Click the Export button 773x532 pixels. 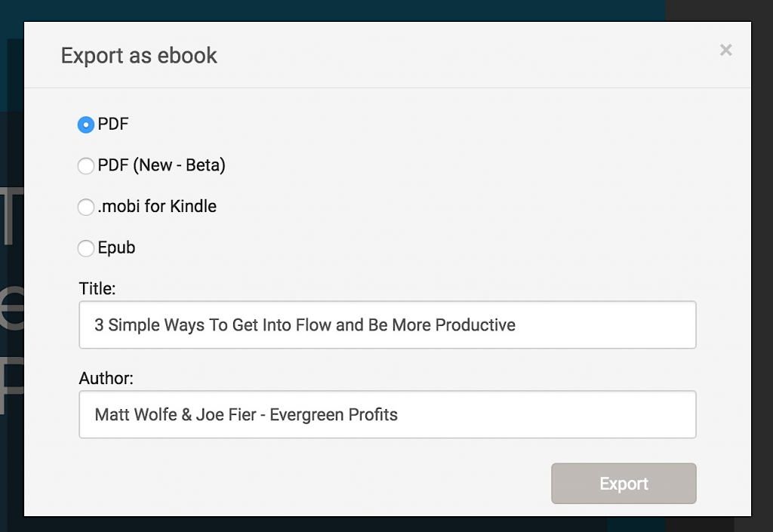[x=623, y=483]
